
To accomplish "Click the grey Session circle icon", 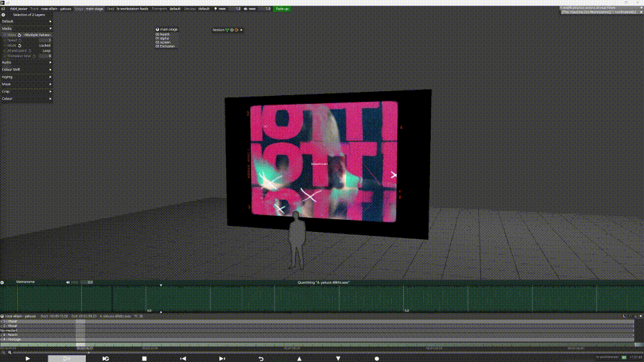I will coord(231,30).
